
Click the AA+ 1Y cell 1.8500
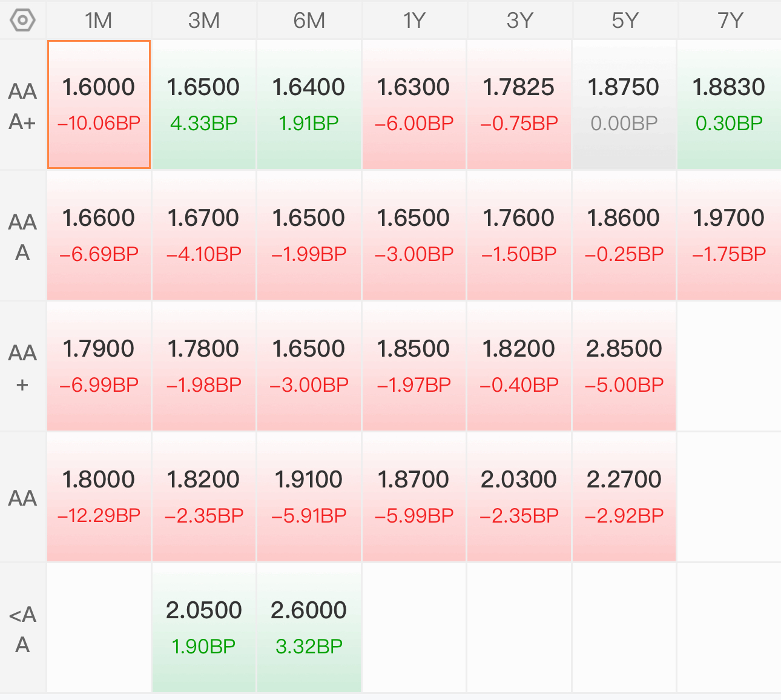(x=414, y=366)
